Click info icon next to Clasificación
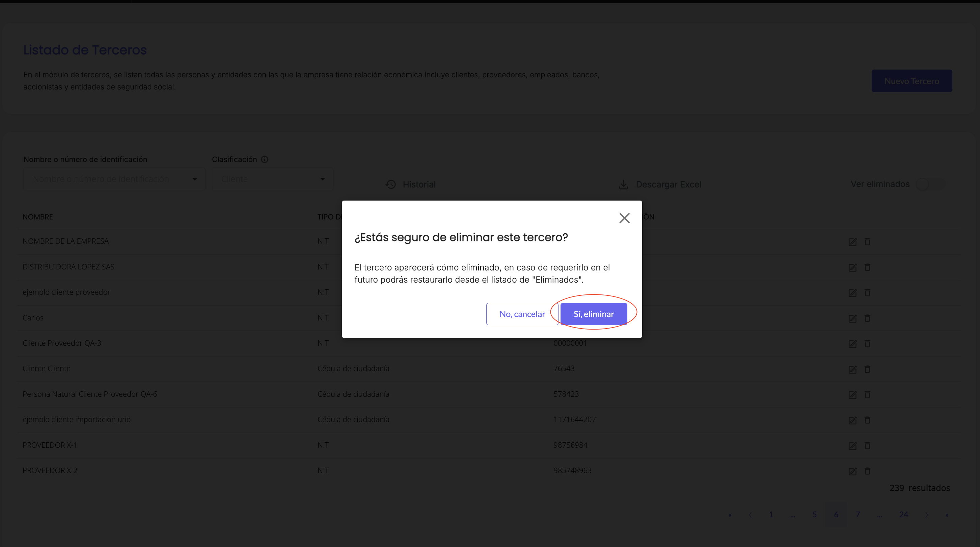This screenshot has height=547, width=980. coord(264,159)
